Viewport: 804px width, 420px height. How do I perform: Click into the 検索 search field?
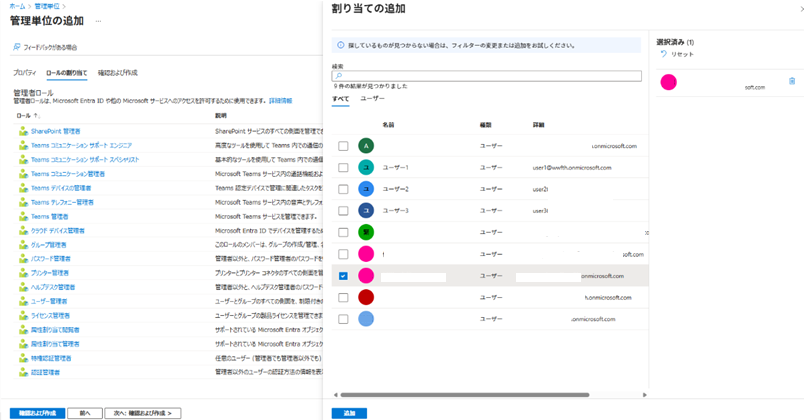pyautogui.click(x=490, y=76)
